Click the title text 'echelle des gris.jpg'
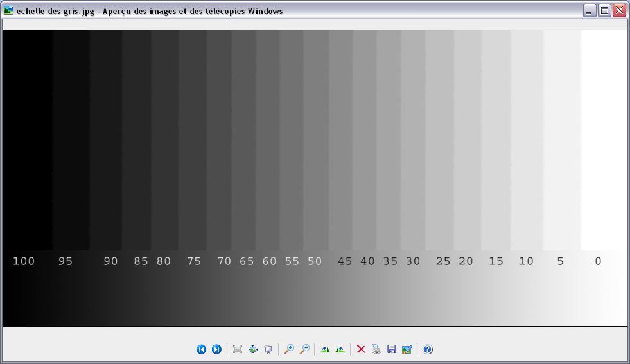630x364 pixels. pos(55,12)
